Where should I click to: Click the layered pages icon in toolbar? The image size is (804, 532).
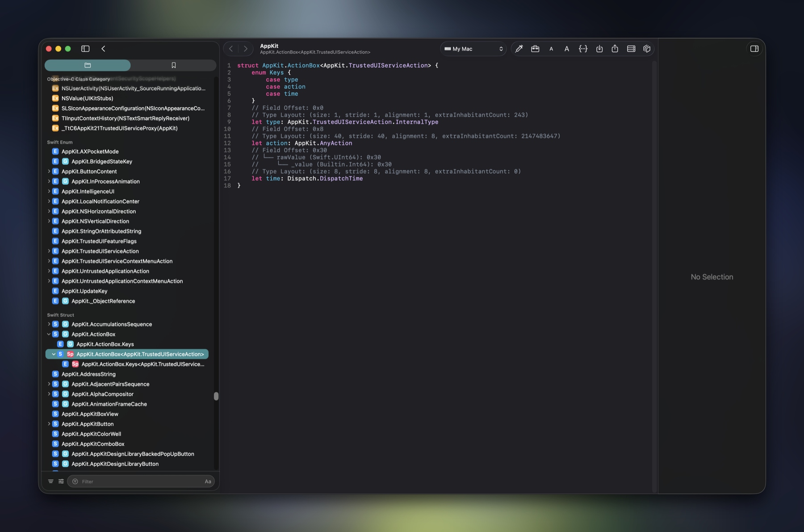647,49
